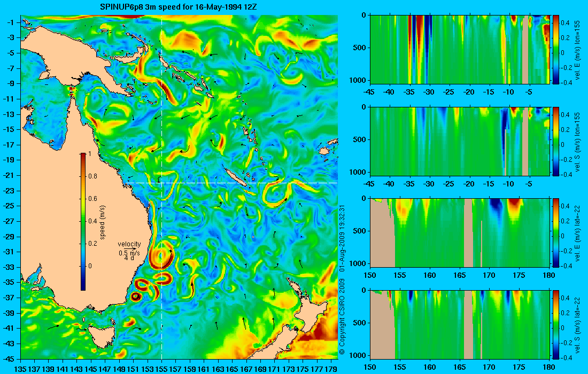588x374 pixels.
Task: Click the "-1" tick on the map's latitude axis
Action: [x=10, y=22]
